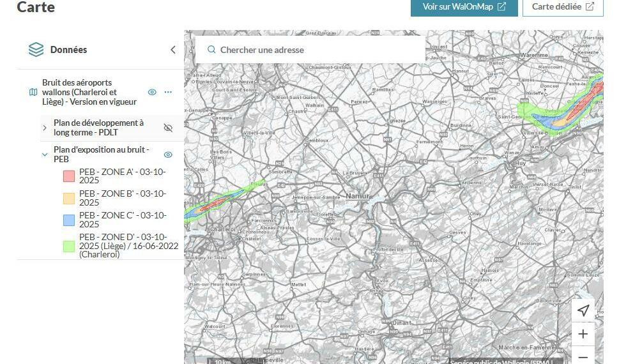Click the Havelange label on the map
Screen dimensions: 619x364
(x=530, y=243)
